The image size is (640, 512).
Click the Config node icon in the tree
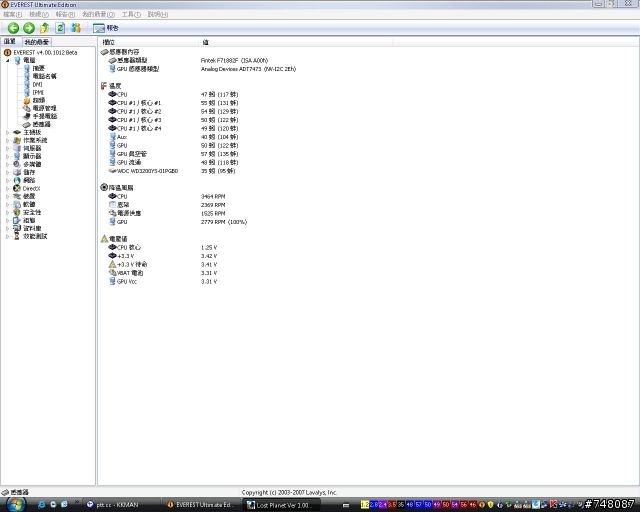17,220
